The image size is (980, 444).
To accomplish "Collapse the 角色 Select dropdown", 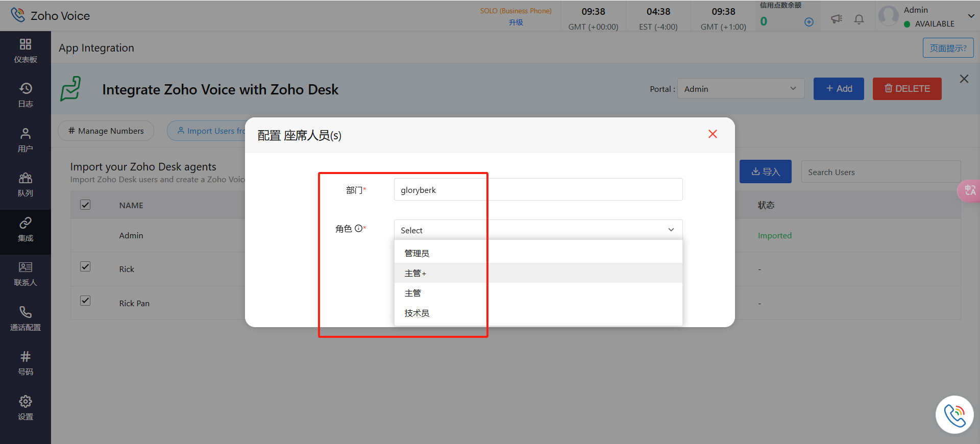I will pos(538,230).
